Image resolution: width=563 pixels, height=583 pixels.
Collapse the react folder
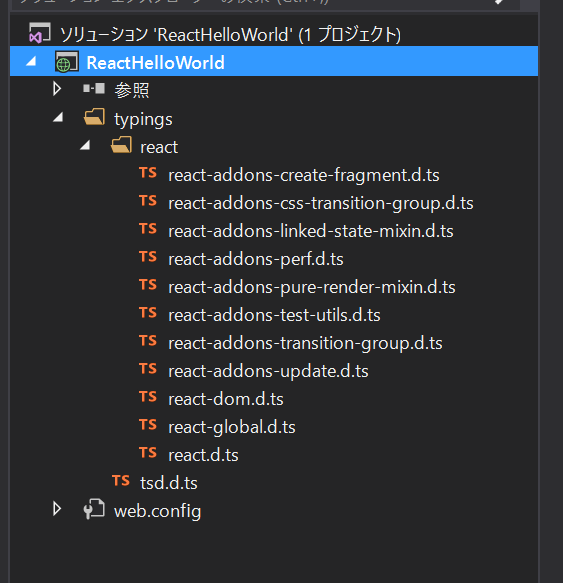85,145
